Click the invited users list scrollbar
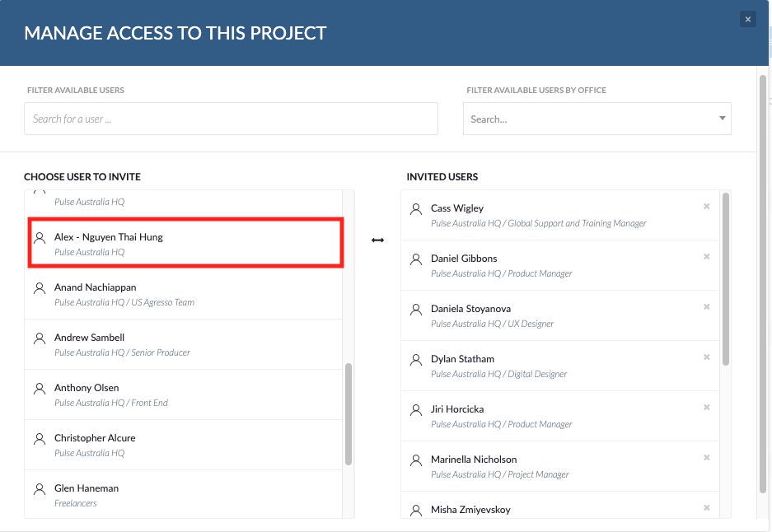This screenshot has width=772, height=532. pos(725,279)
